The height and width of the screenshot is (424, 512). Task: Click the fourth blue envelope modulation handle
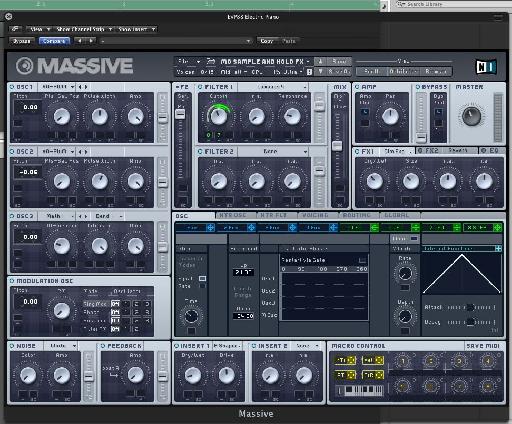pyautogui.click(x=333, y=228)
